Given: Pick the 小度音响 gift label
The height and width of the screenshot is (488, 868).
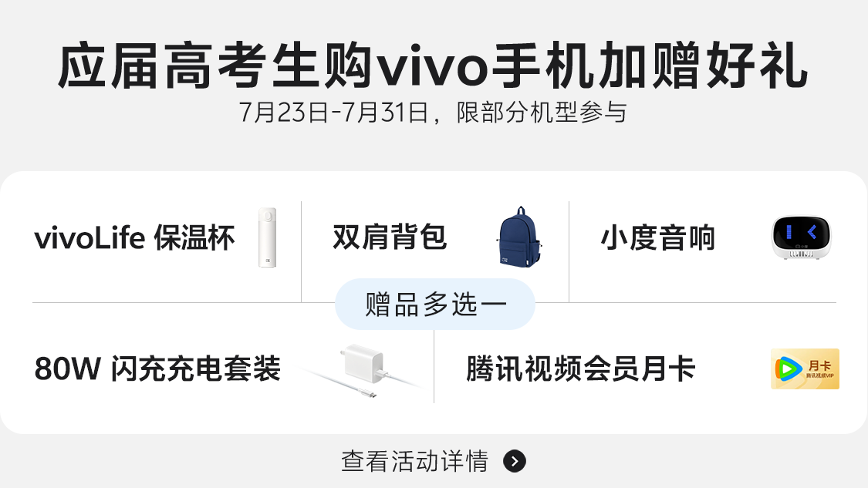Looking at the screenshot, I should click(x=658, y=238).
